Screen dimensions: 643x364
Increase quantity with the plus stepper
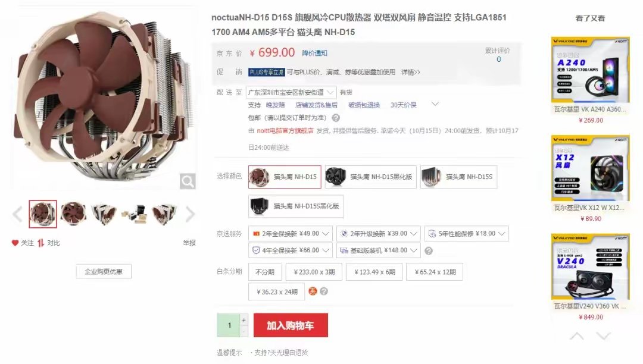tap(244, 320)
